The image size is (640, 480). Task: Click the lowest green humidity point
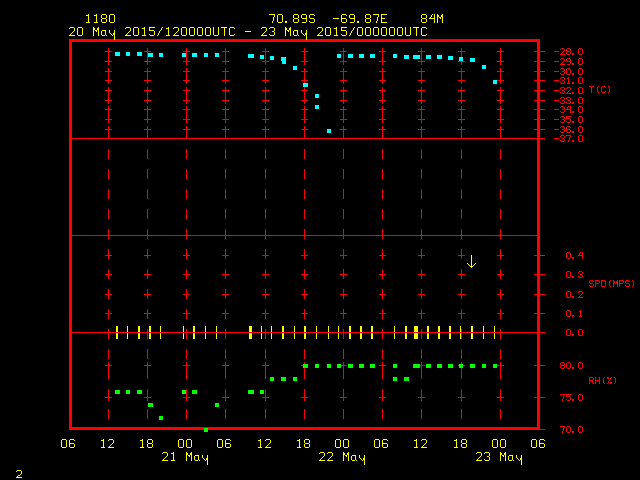pyautogui.click(x=206, y=429)
